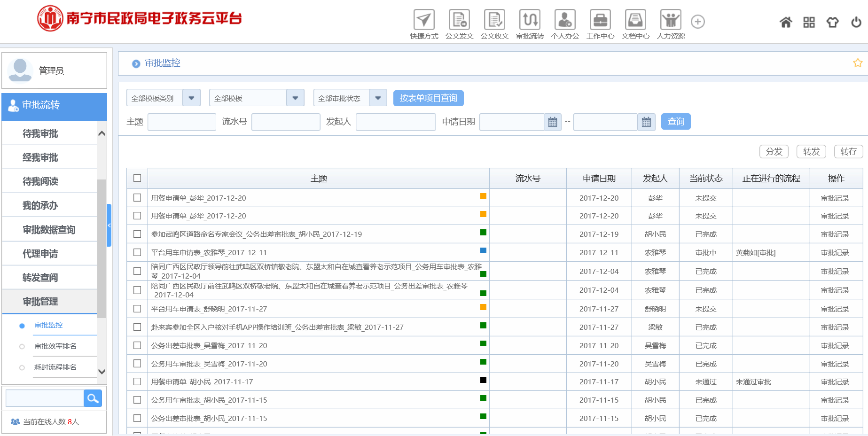Expand the 全部模板类别 dropdown

[x=191, y=98]
